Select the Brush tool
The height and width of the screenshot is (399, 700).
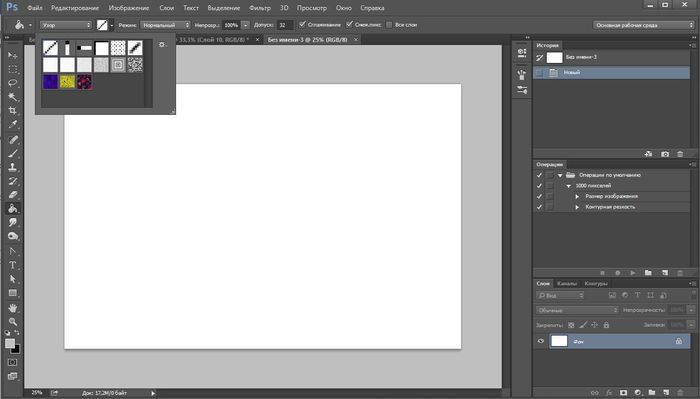pos(12,154)
